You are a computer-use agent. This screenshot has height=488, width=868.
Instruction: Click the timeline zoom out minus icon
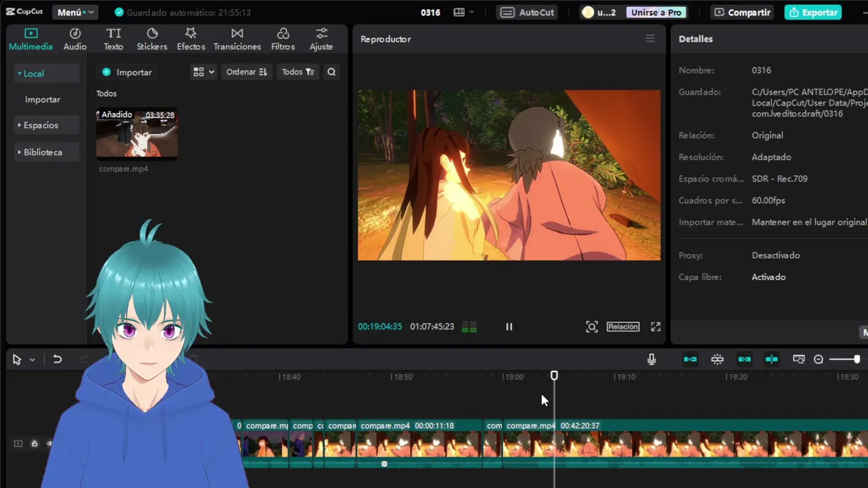pos(818,359)
